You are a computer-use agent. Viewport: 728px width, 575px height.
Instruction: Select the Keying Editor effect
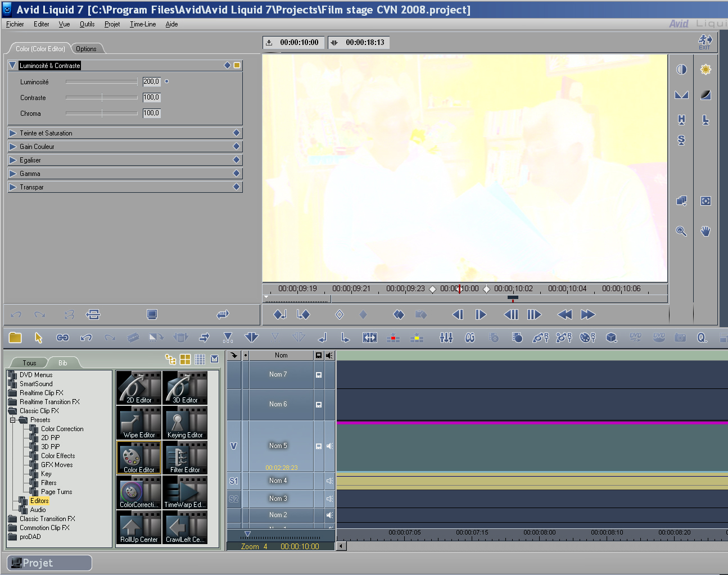pyautogui.click(x=185, y=423)
